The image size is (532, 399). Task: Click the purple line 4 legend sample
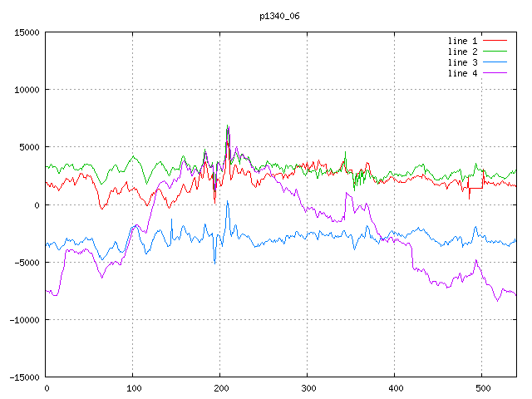click(x=495, y=73)
